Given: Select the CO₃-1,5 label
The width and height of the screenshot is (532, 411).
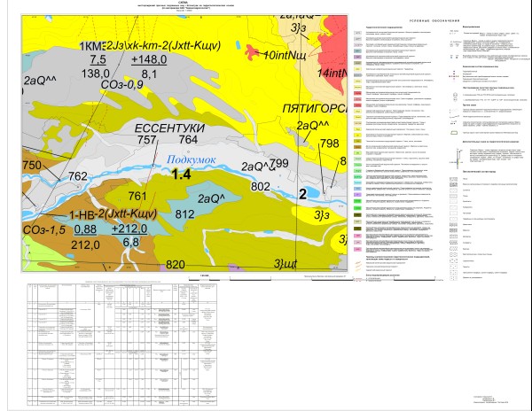Looking at the screenshot, I should [x=44, y=230].
